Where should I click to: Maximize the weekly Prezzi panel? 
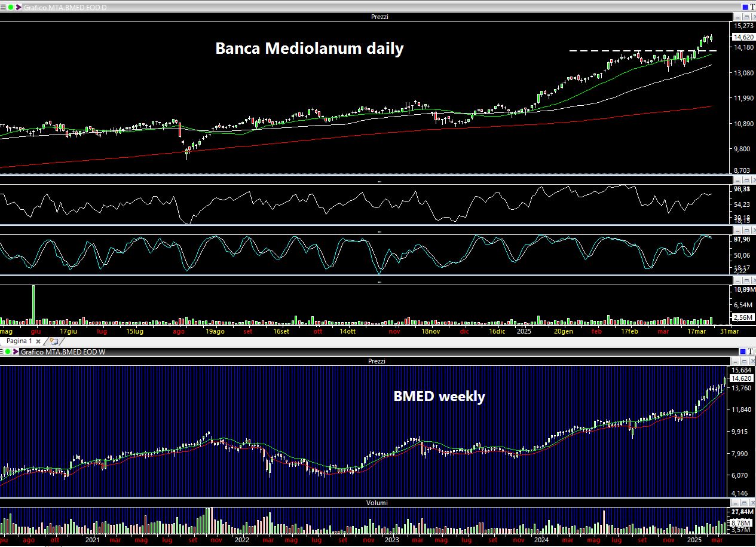pyautogui.click(x=743, y=361)
